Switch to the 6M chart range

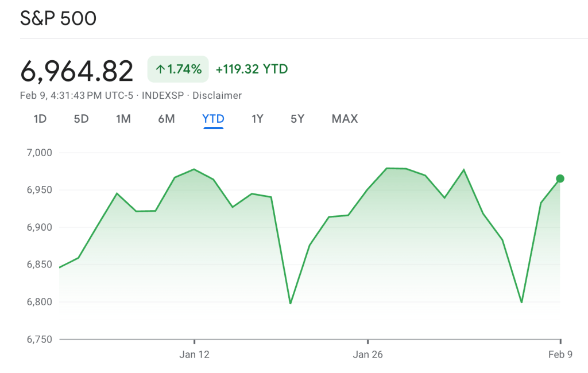pyautogui.click(x=166, y=119)
